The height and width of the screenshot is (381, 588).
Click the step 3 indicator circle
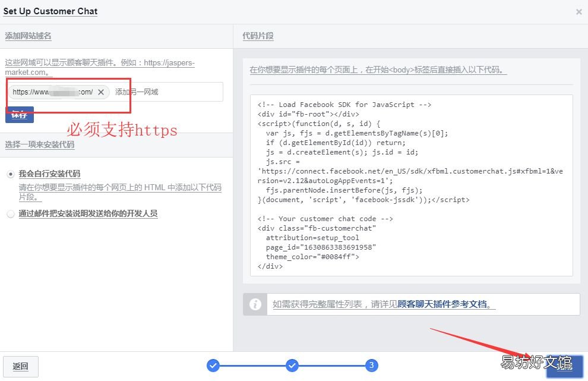pyautogui.click(x=371, y=365)
